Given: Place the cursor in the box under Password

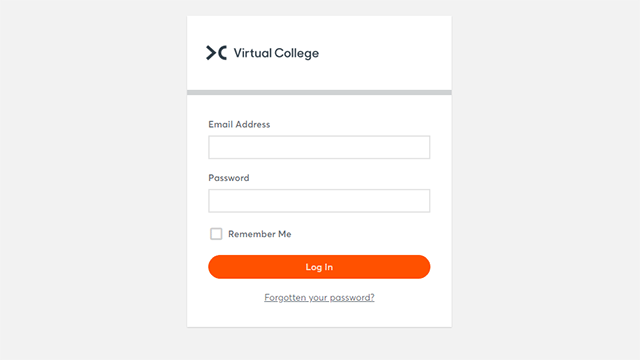Looking at the screenshot, I should point(319,201).
